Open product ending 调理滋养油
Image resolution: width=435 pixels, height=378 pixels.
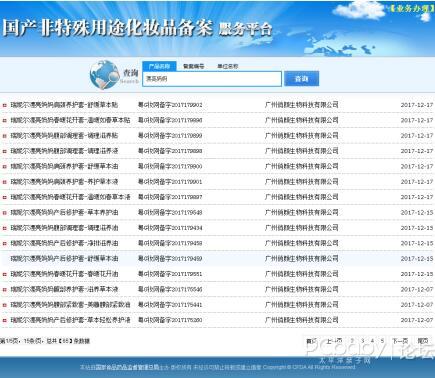tap(64, 228)
